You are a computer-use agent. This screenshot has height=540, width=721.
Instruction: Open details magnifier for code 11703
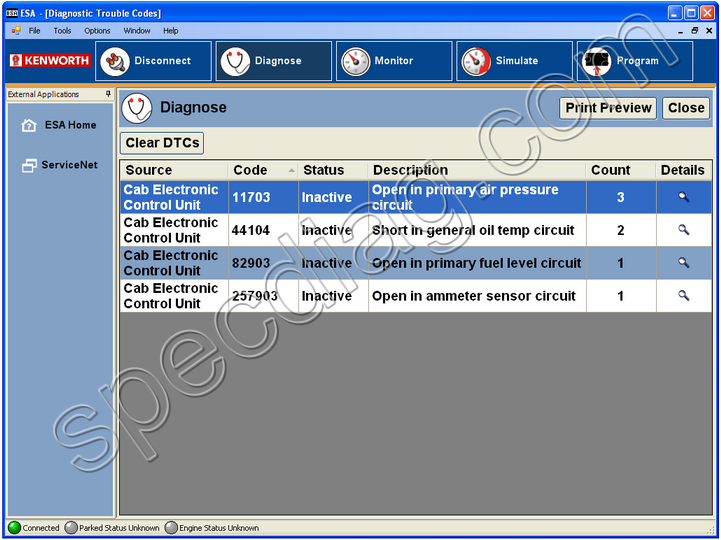[684, 197]
